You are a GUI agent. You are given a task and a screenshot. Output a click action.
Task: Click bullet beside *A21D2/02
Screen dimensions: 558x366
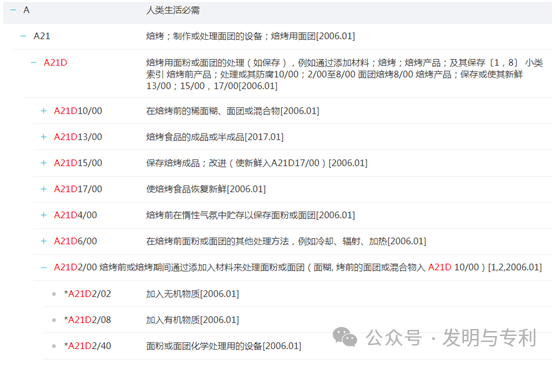coord(54,294)
